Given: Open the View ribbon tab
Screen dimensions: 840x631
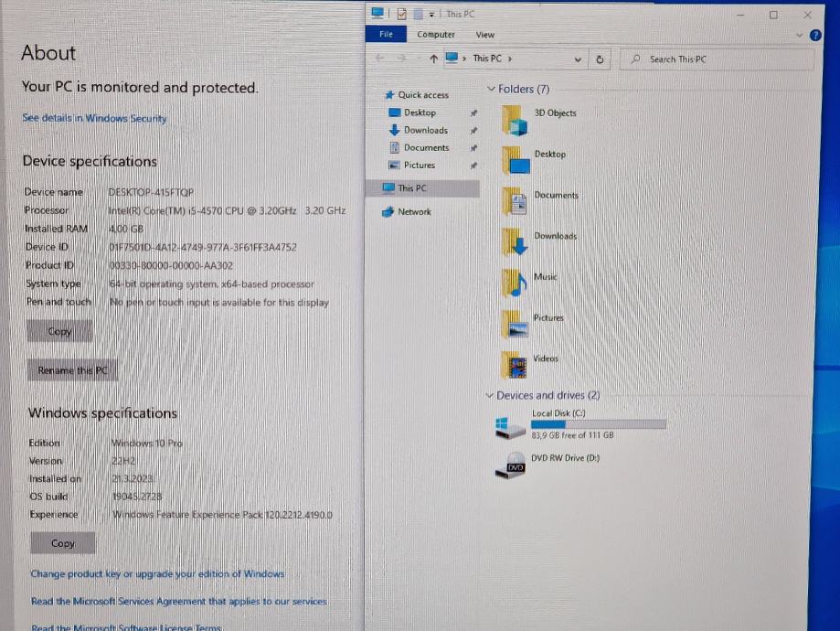Looking at the screenshot, I should (484, 35).
